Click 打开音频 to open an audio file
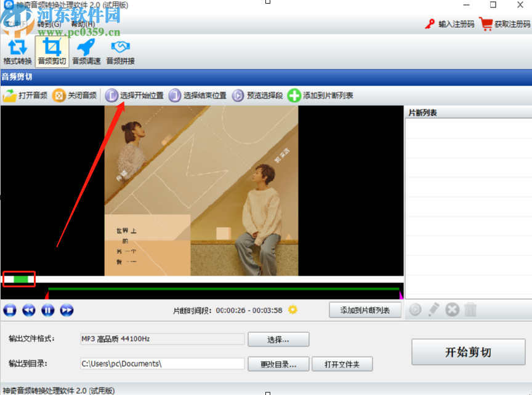 click(25, 95)
